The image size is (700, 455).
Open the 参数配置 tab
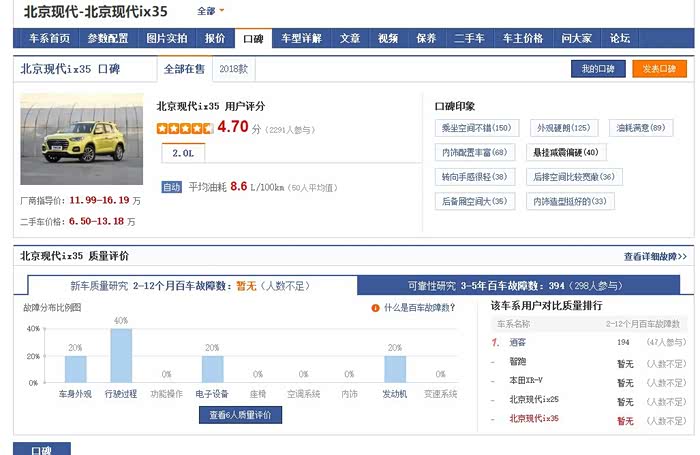coord(108,38)
